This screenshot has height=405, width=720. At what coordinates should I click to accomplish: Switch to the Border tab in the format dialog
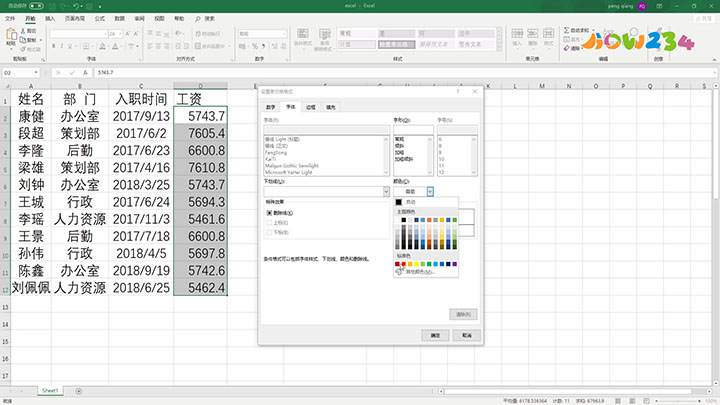coord(311,107)
